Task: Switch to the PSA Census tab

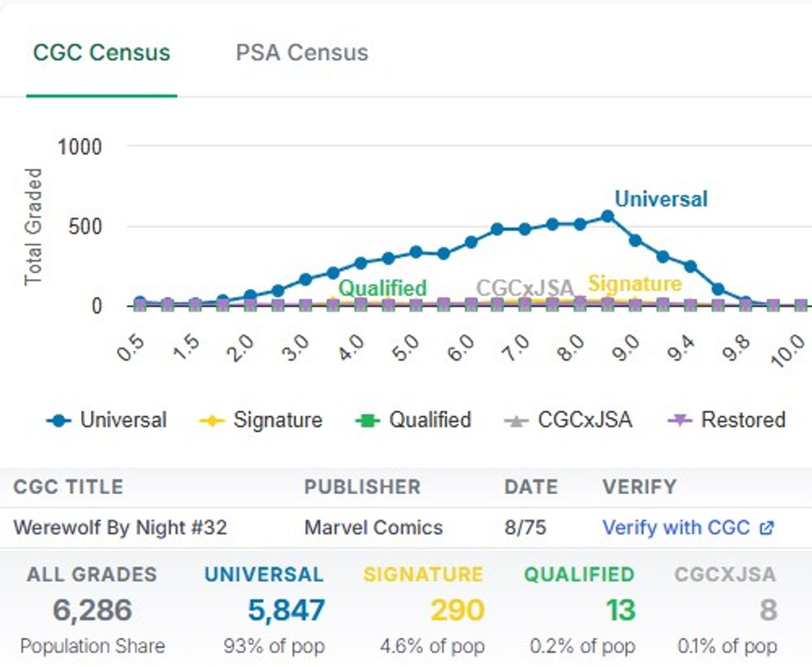Action: 301,53
